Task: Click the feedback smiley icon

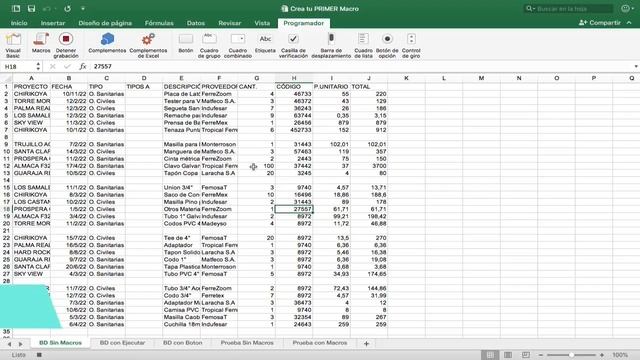Action: coord(625,9)
